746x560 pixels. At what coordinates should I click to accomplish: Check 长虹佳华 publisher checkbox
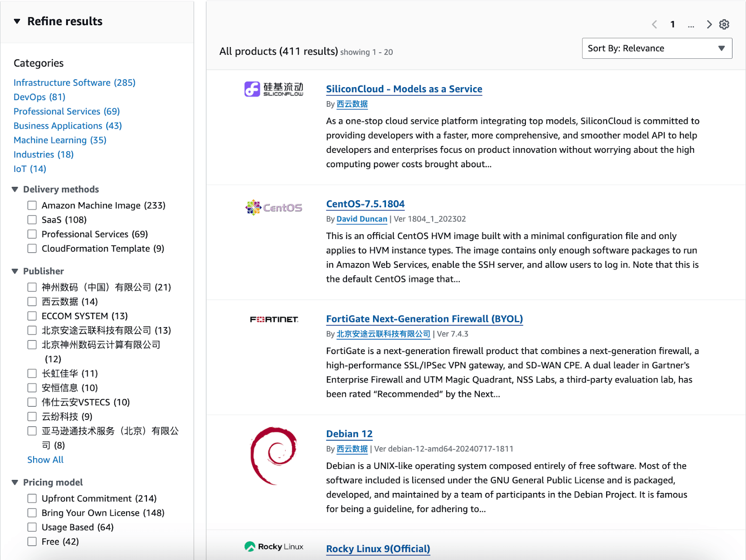[32, 373]
